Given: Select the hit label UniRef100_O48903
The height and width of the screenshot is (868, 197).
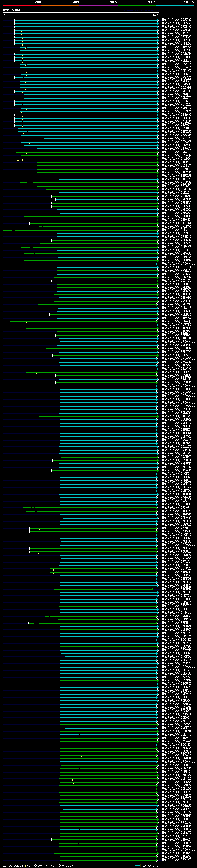Looking at the screenshot, I should click(177, 115).
